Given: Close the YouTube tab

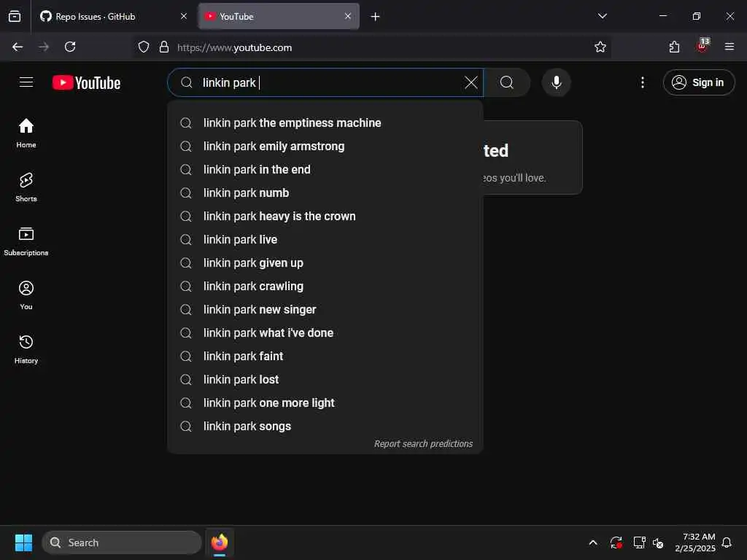Looking at the screenshot, I should pos(348,16).
